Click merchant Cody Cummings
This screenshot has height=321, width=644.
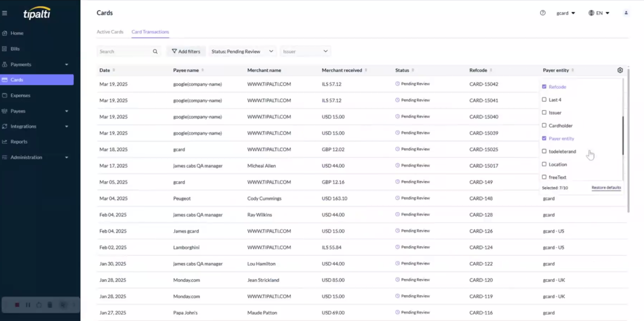[264, 198]
